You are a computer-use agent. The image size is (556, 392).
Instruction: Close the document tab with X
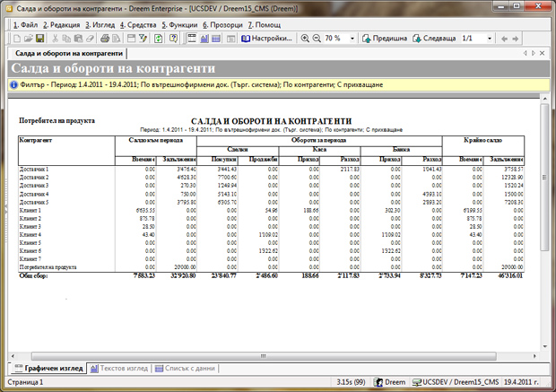point(543,53)
